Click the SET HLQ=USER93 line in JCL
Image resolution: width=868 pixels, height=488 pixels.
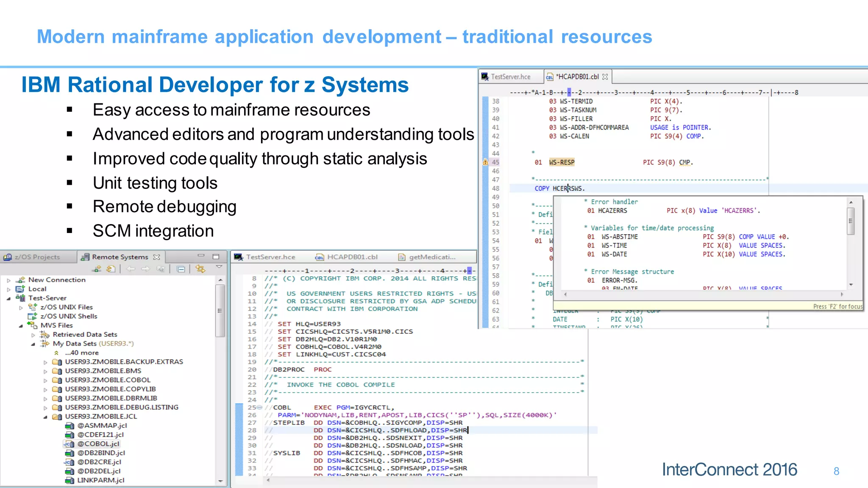309,324
